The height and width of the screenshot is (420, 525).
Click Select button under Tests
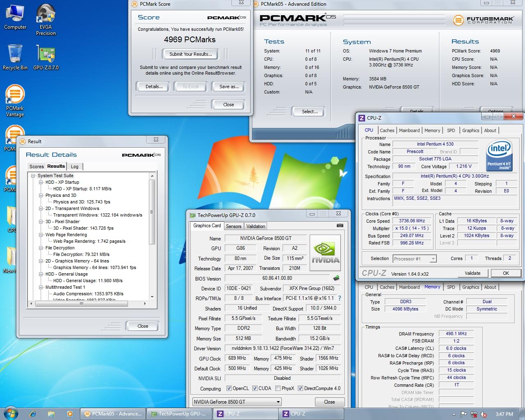[x=310, y=112]
